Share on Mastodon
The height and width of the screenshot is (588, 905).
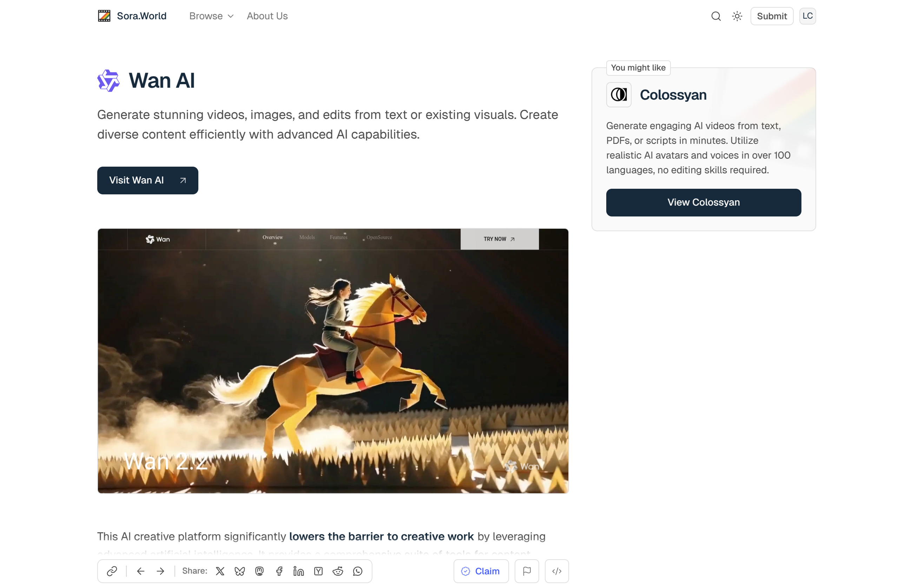259,571
